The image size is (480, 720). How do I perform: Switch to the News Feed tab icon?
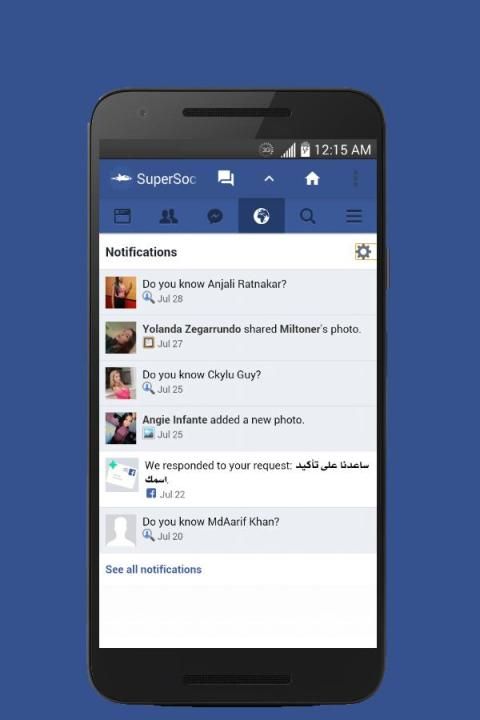pyautogui.click(x=122, y=216)
